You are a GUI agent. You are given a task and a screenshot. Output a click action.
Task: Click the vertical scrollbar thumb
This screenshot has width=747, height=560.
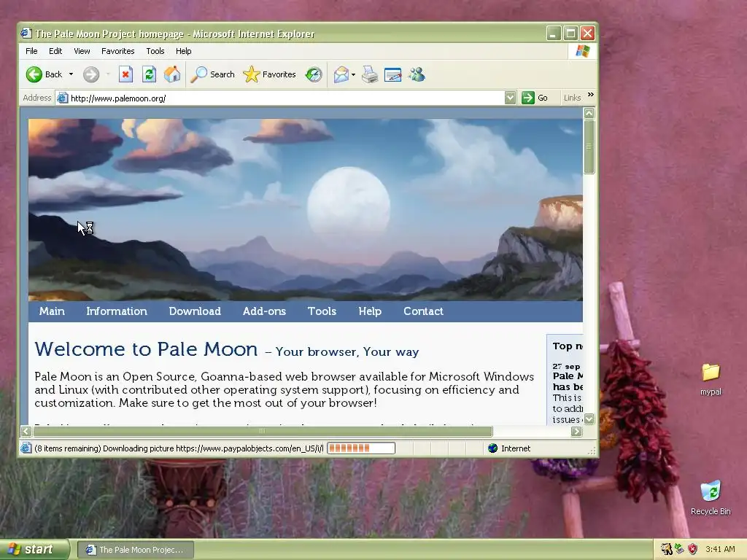click(x=589, y=147)
